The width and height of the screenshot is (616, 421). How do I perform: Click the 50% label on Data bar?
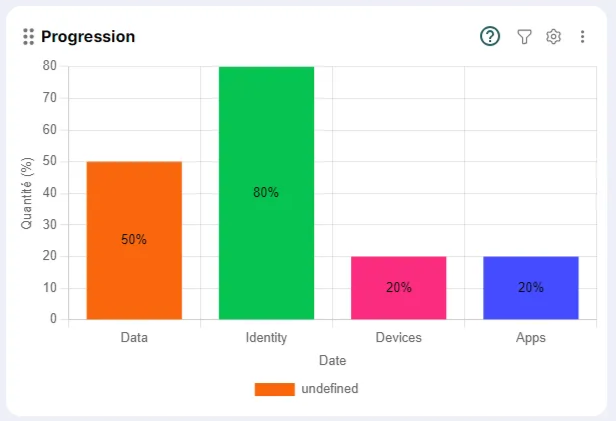[134, 240]
